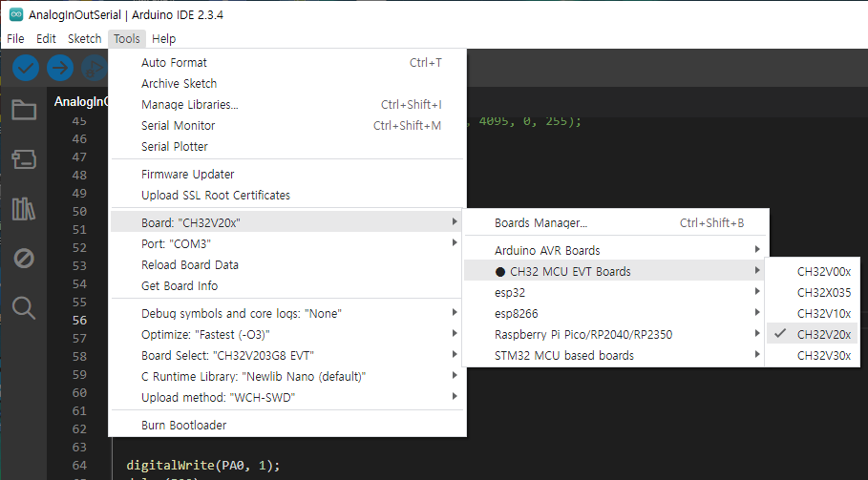Expand Debug symbols and core logs submenu

pos(287,314)
